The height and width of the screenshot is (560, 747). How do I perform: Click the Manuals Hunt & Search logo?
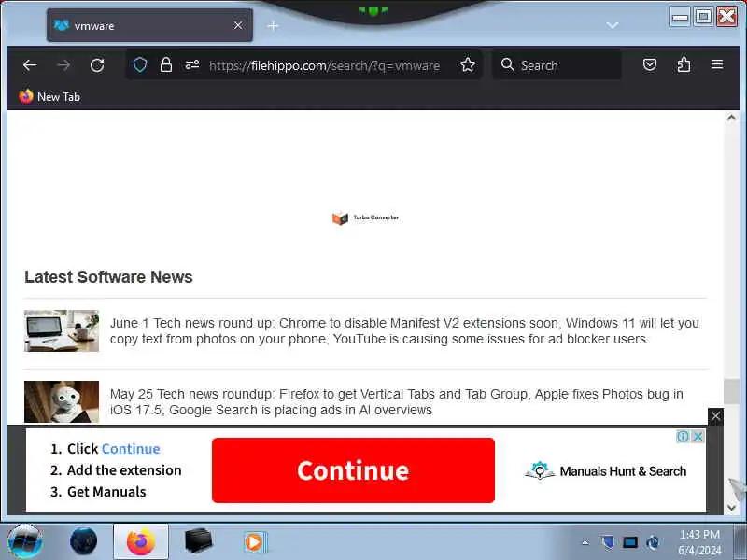[605, 471]
